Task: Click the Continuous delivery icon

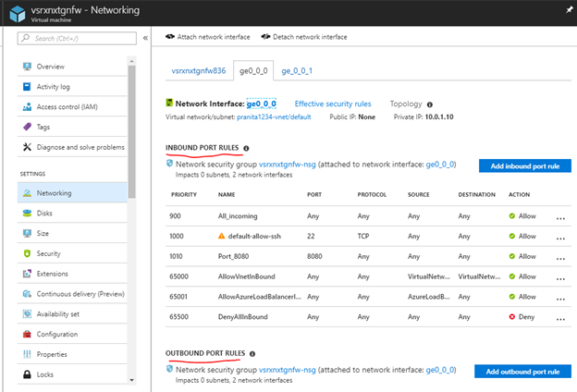Action: click(27, 294)
